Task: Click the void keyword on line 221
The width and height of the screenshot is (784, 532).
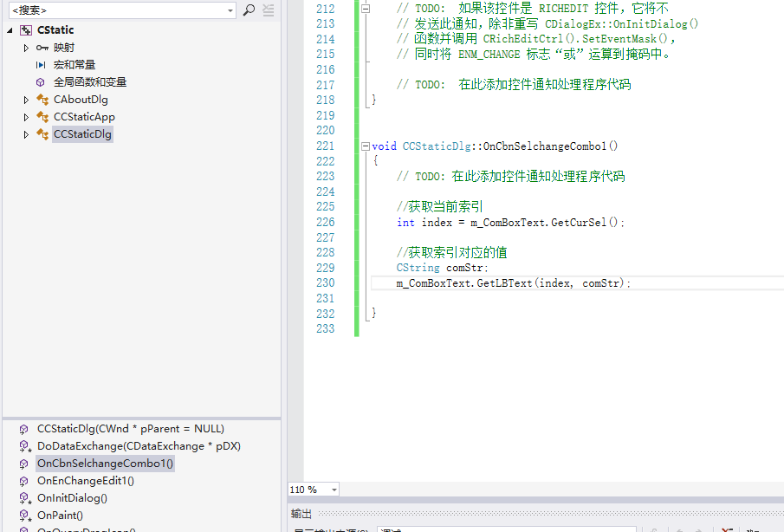Action: click(x=384, y=146)
